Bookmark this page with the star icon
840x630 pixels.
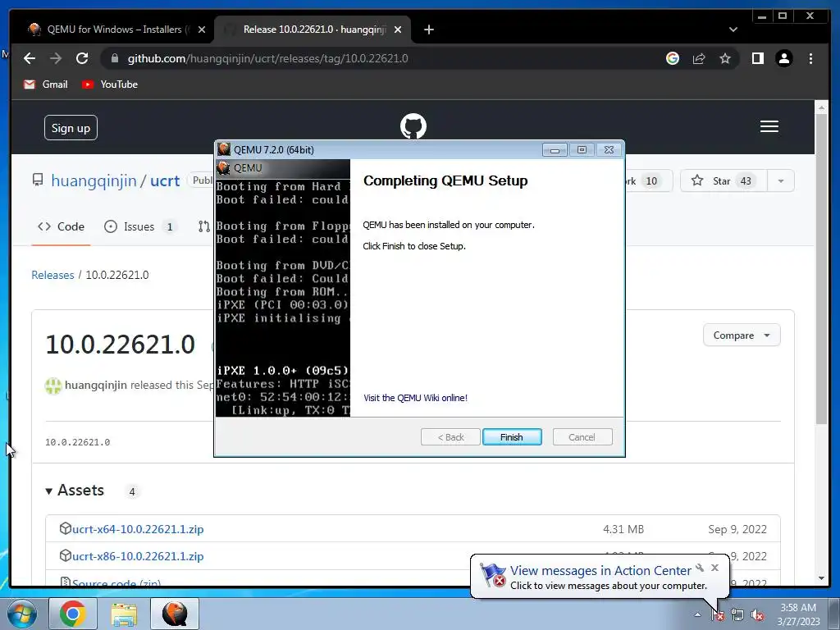725,58
